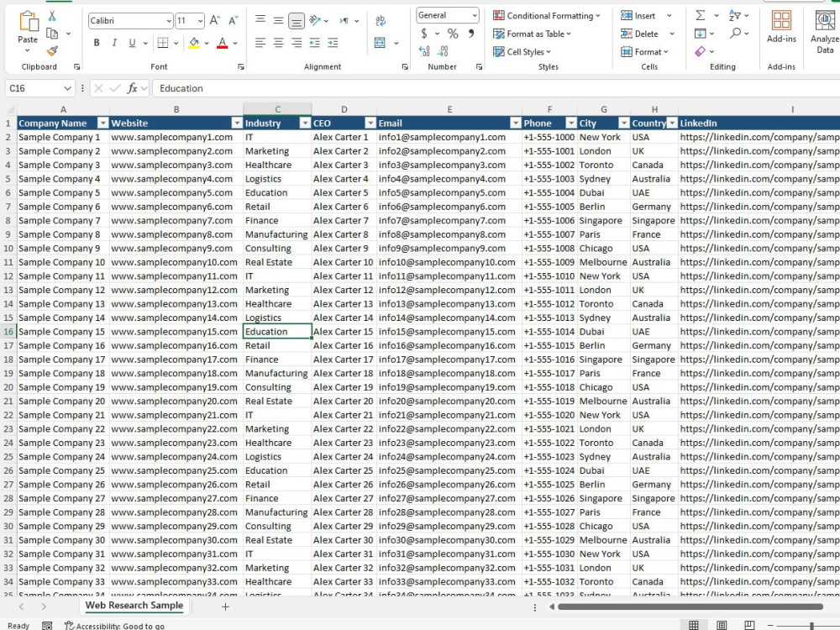The image size is (840, 630).
Task: Decrease indent of cell contents
Action: pos(314,43)
